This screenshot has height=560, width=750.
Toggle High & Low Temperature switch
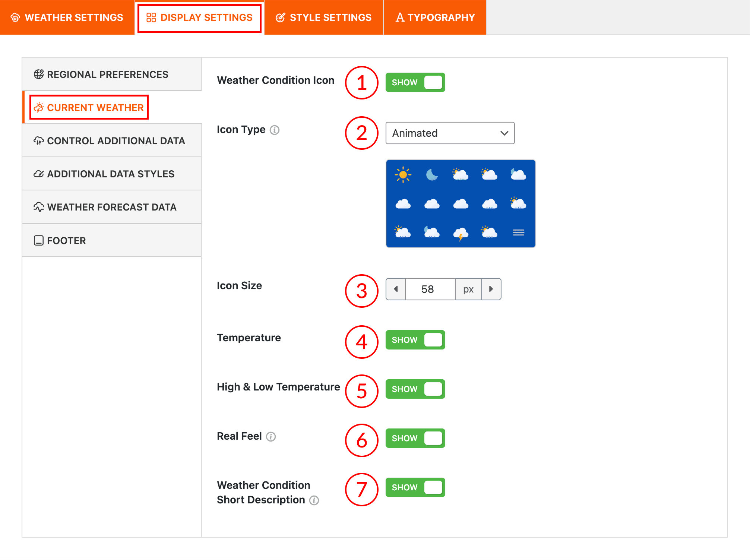pos(415,389)
